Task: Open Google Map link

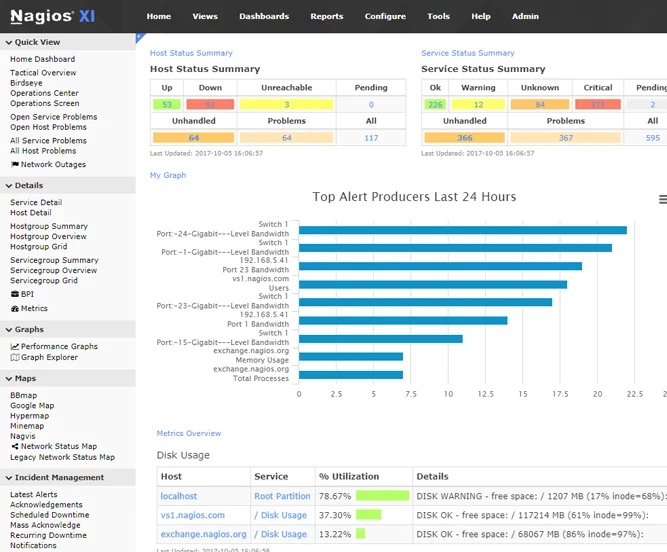Action: point(32,406)
